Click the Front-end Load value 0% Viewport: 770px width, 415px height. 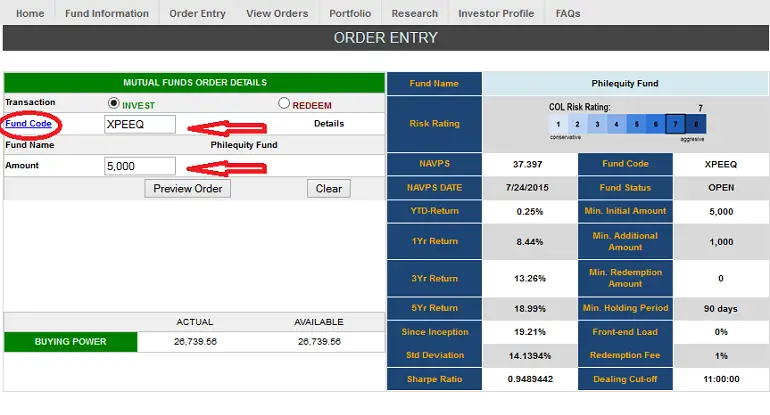[x=721, y=332]
